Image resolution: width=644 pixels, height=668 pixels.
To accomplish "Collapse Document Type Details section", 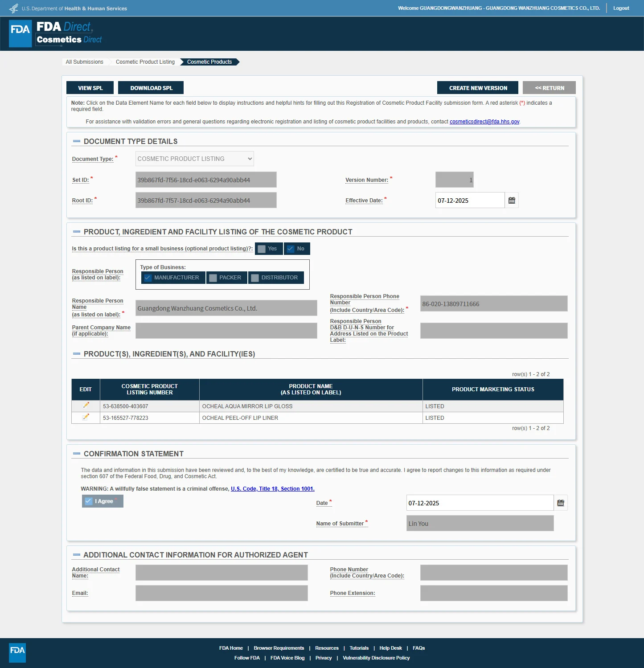I will 77,141.
